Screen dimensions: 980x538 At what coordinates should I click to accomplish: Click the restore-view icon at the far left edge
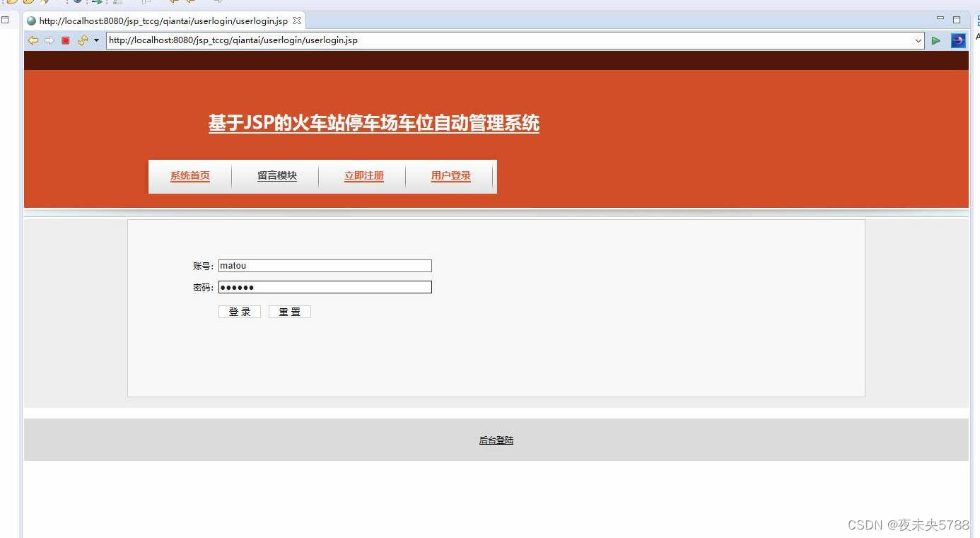tap(6, 20)
